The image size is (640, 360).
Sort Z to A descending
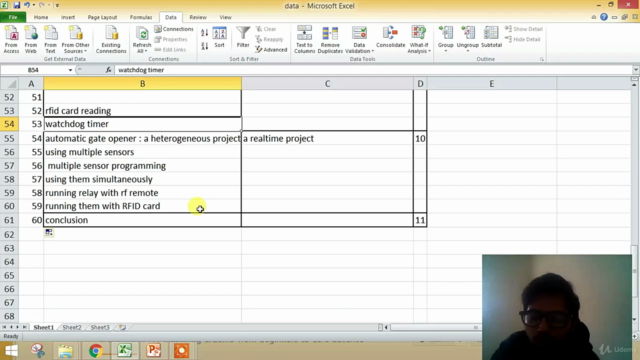(x=204, y=46)
